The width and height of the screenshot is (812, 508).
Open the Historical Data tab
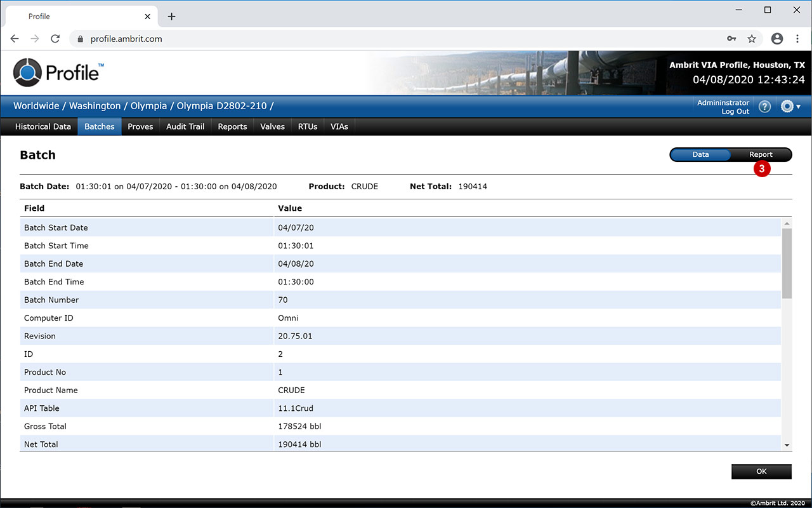pyautogui.click(x=43, y=126)
